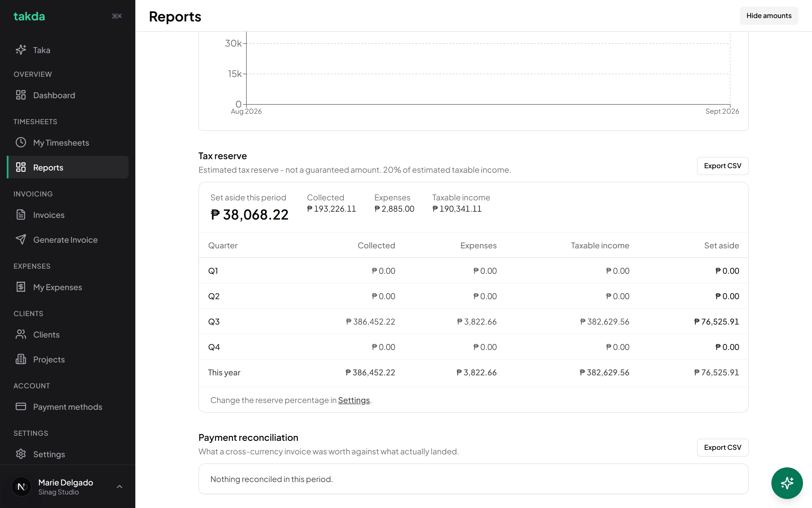The height and width of the screenshot is (508, 812).
Task: Click the Generate Invoice paper-plane icon
Action: tap(21, 240)
